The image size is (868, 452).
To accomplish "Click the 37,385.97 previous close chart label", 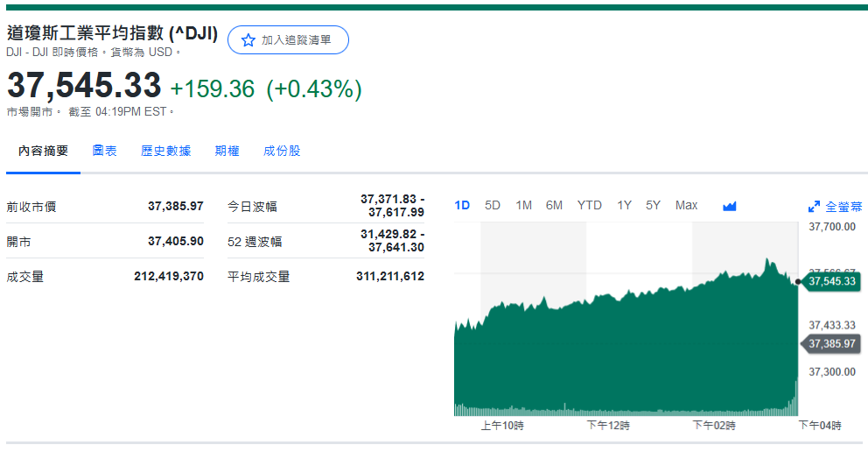I will tap(831, 343).
